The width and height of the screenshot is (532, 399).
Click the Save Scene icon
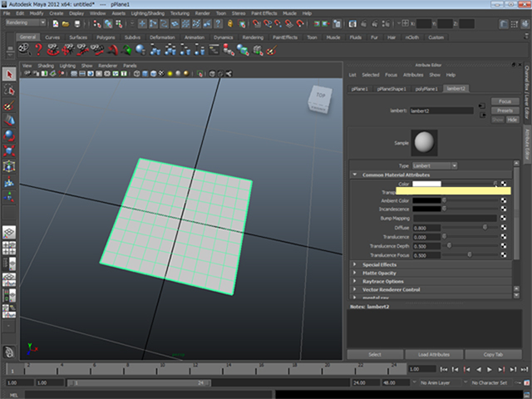click(x=77, y=24)
